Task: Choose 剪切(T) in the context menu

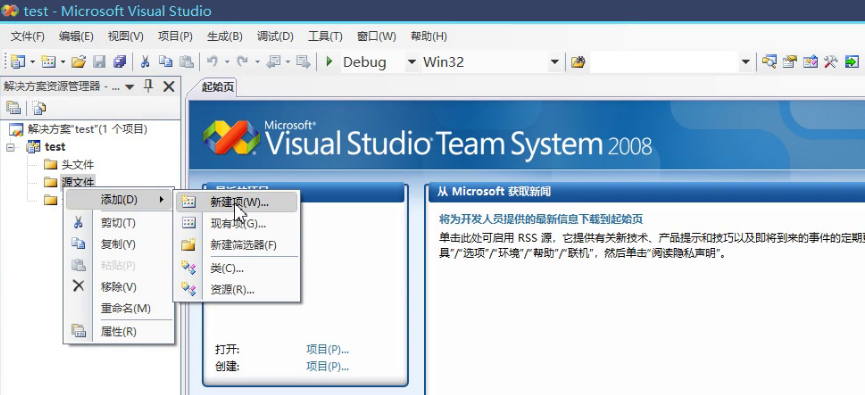Action: 119,223
